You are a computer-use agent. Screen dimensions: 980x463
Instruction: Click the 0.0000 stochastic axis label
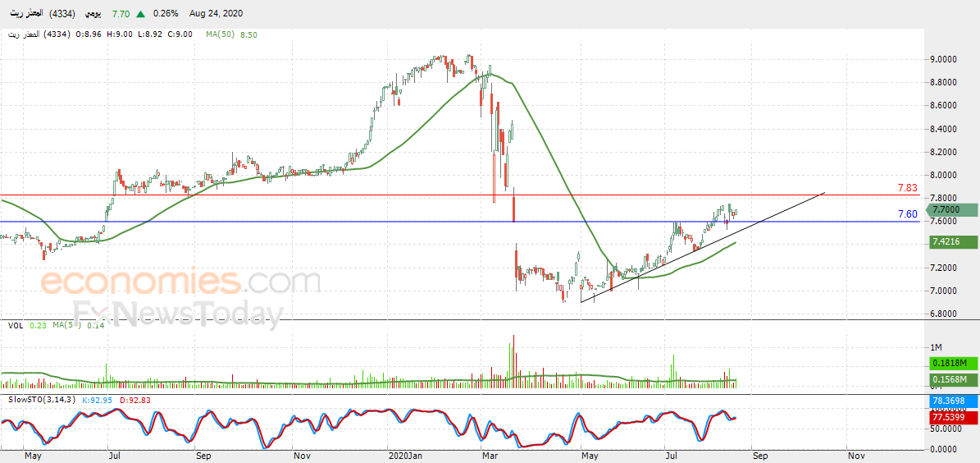click(944, 448)
